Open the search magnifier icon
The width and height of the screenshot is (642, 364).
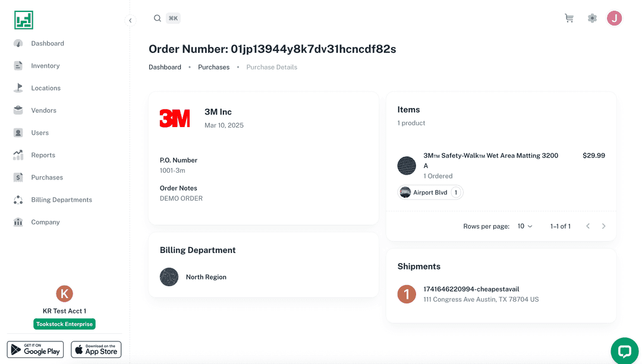tap(158, 18)
